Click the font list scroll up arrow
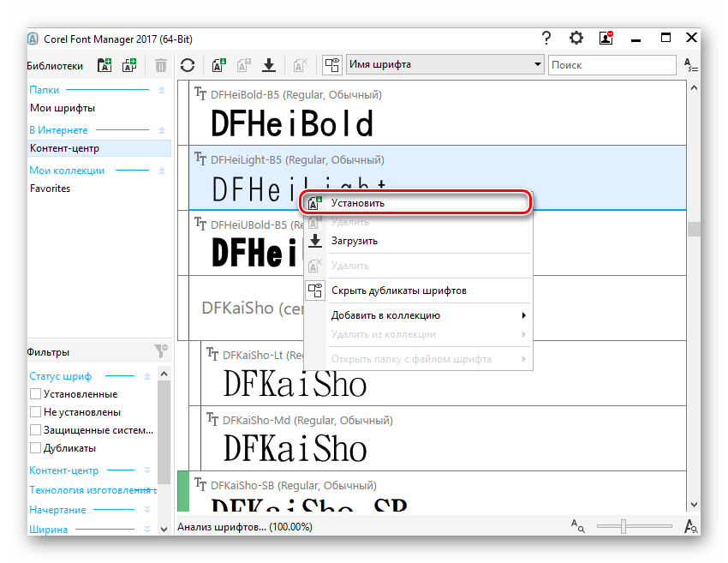The height and width of the screenshot is (563, 728). click(x=694, y=87)
